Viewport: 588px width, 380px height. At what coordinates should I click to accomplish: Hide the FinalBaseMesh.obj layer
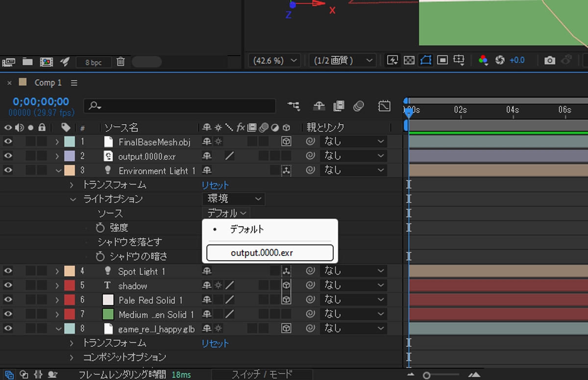pos(7,141)
